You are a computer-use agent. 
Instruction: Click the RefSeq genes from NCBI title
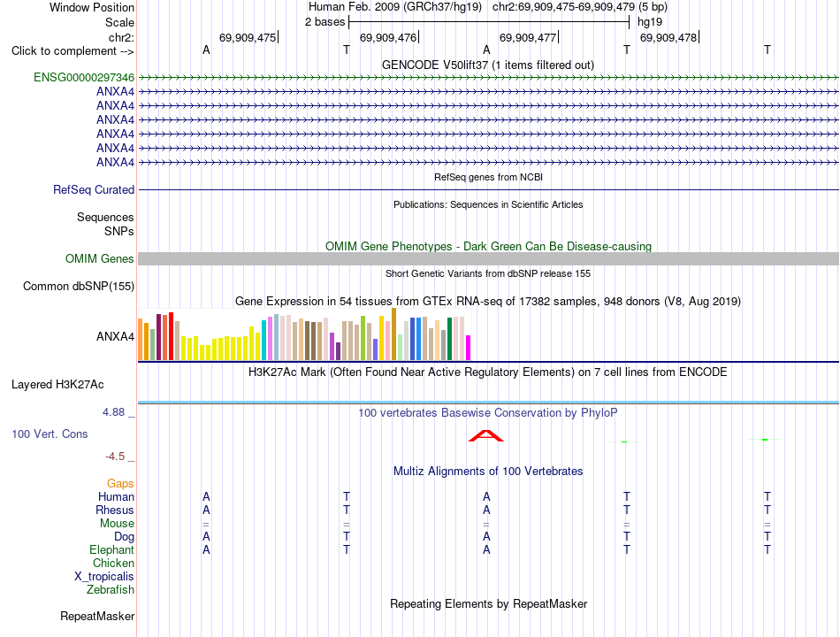[488, 177]
